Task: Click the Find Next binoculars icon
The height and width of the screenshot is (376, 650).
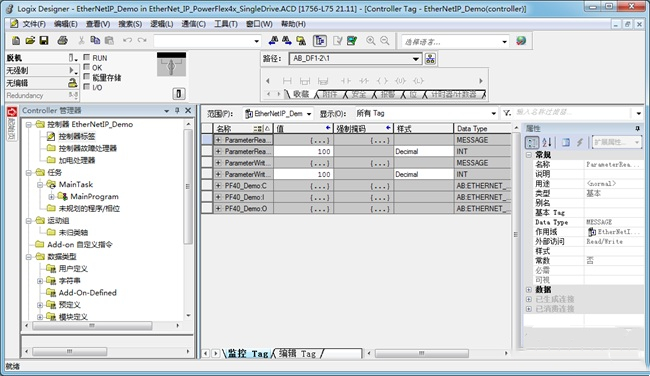Action: coord(287,41)
